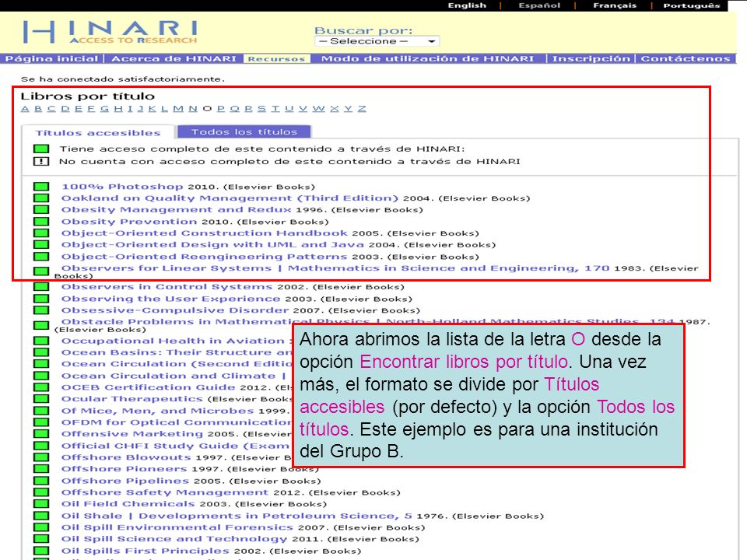Screen dimensions: 747x560
Task: Click green icon beside Occupational Health in Aviation
Action: tap(41, 341)
